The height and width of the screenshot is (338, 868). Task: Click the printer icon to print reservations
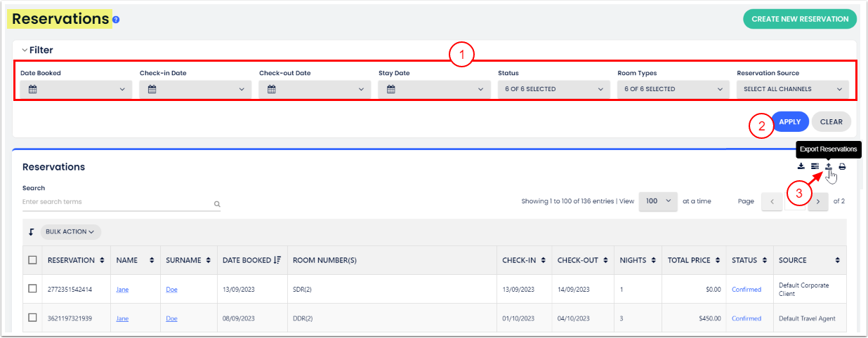coord(842,166)
